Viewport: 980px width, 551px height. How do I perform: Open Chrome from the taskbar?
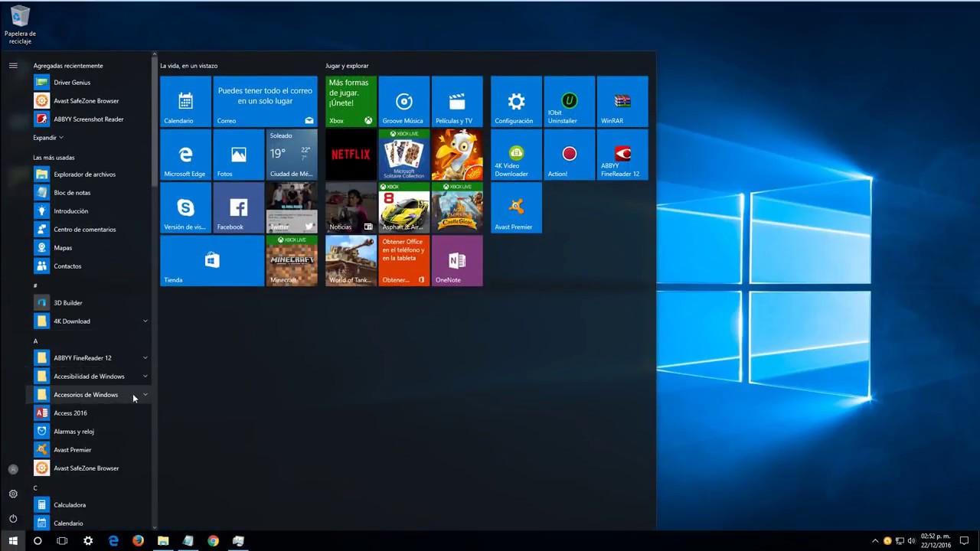tap(213, 541)
